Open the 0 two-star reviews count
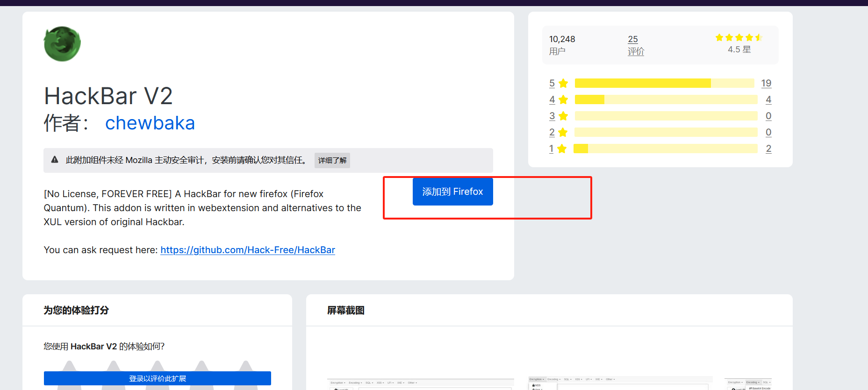The image size is (868, 390). tap(768, 132)
